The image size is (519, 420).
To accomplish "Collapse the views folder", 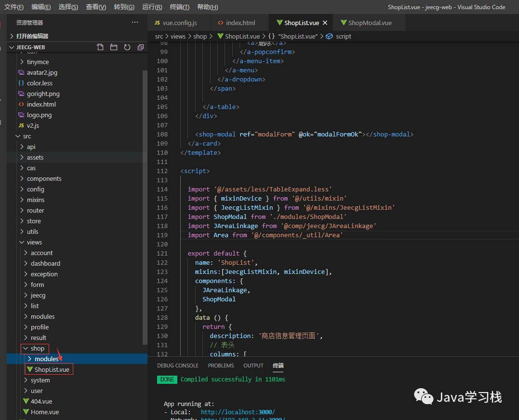I will coord(77,242).
